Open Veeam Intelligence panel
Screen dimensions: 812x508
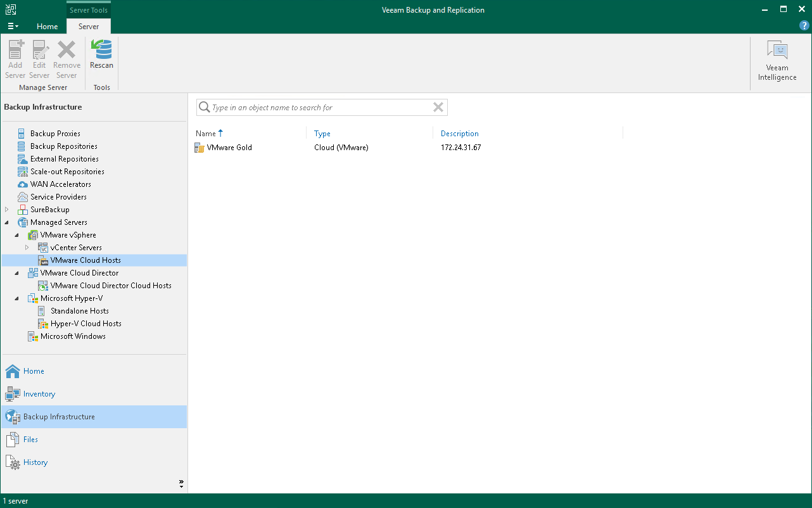click(777, 61)
